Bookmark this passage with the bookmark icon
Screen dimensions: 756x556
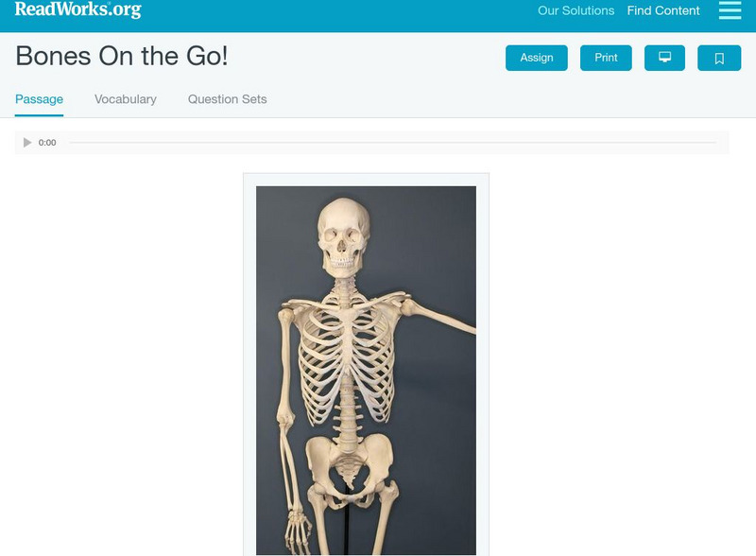pos(719,58)
